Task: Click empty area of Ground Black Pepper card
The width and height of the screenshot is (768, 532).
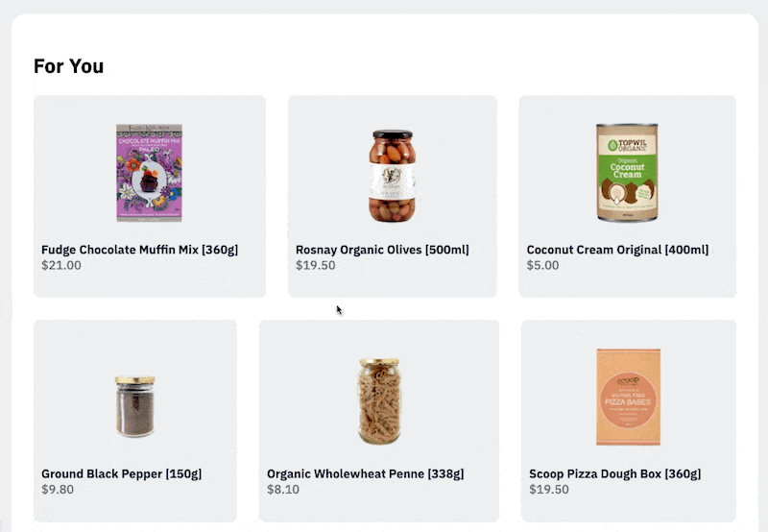Action: point(196,352)
